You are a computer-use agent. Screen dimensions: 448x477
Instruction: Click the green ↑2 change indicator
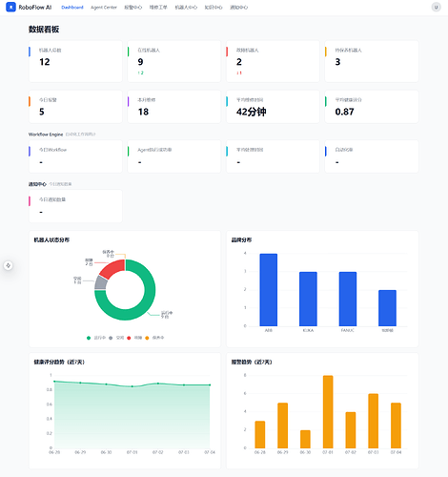click(x=141, y=73)
